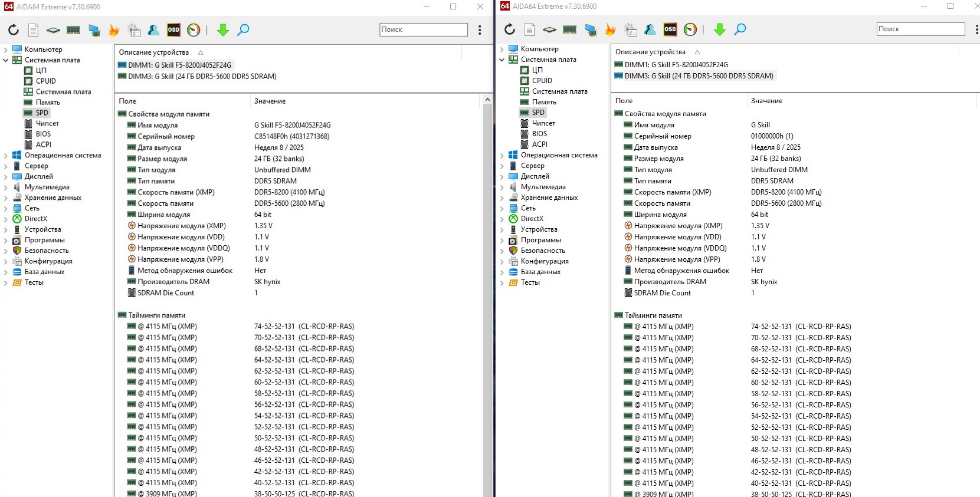Image resolution: width=980 pixels, height=497 pixels.
Task: Select ЦП in right window tree
Action: coord(537,70)
